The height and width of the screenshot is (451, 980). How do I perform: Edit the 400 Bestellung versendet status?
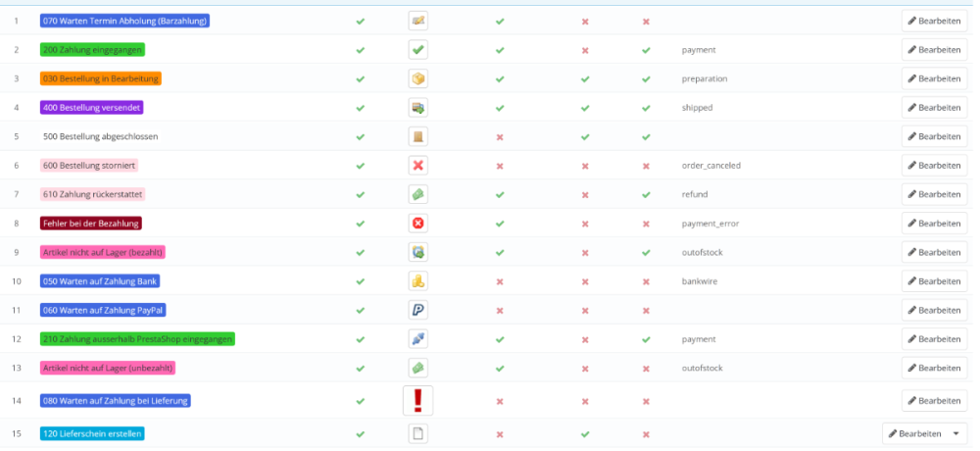(x=934, y=108)
